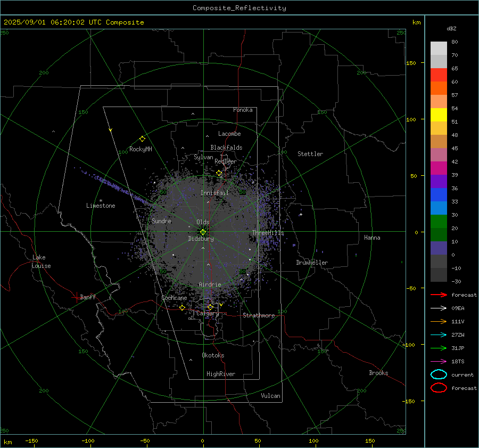
Task: Click the asterisk marker above Limestone
Action: (x=101, y=201)
